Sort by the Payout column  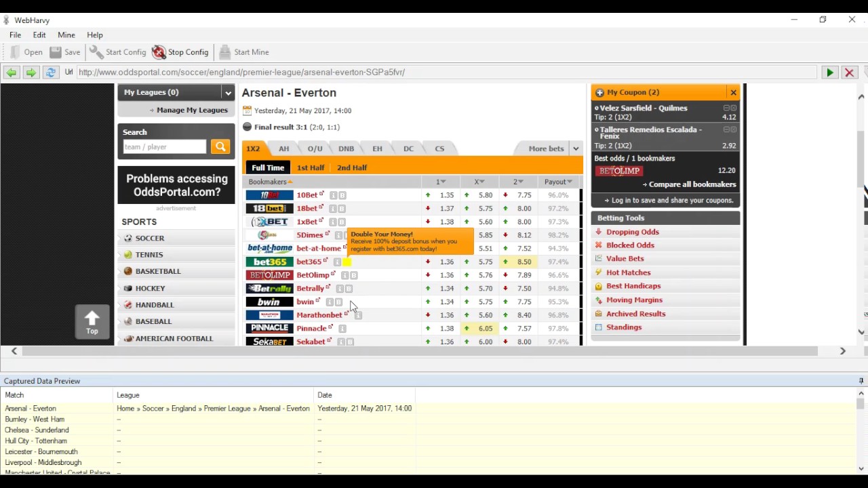tap(558, 182)
